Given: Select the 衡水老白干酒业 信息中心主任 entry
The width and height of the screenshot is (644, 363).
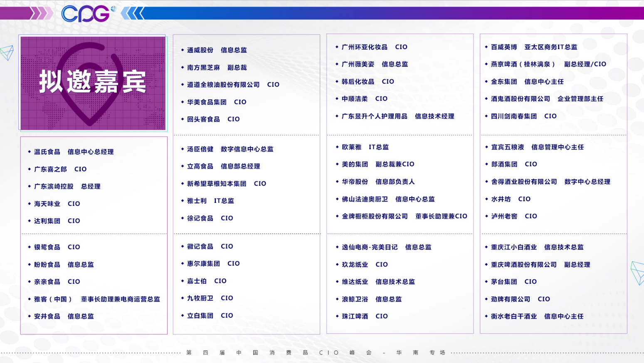Looking at the screenshot, I should pos(538,316).
